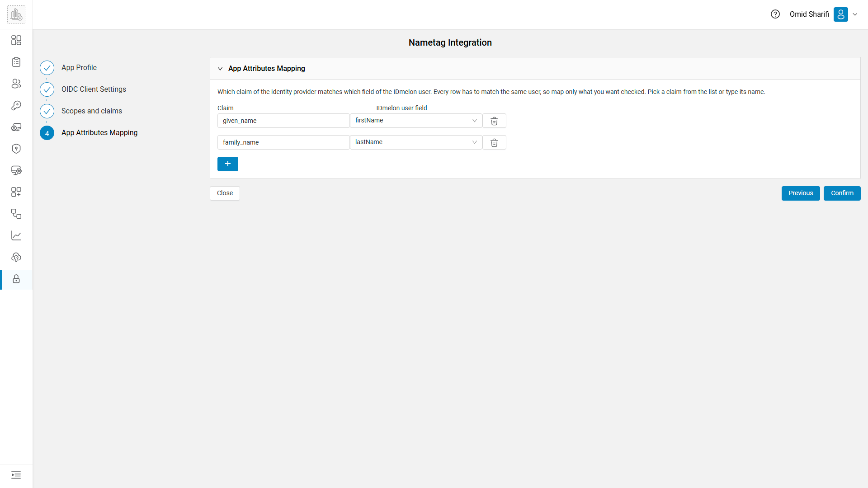Screen dimensions: 868x488
Task: Click the Confirm button
Action: click(x=842, y=193)
